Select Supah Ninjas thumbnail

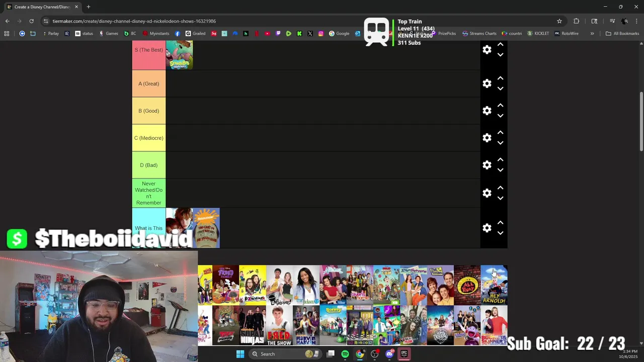253,325
